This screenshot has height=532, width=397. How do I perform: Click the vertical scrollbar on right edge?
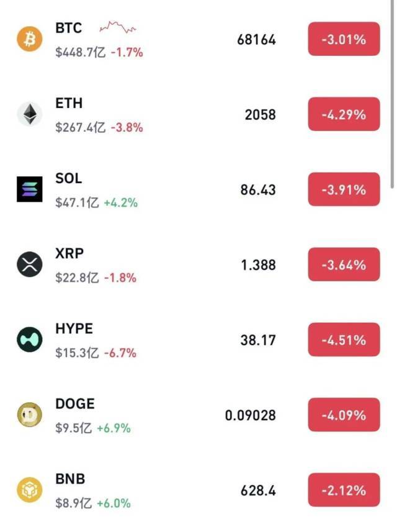392,93
